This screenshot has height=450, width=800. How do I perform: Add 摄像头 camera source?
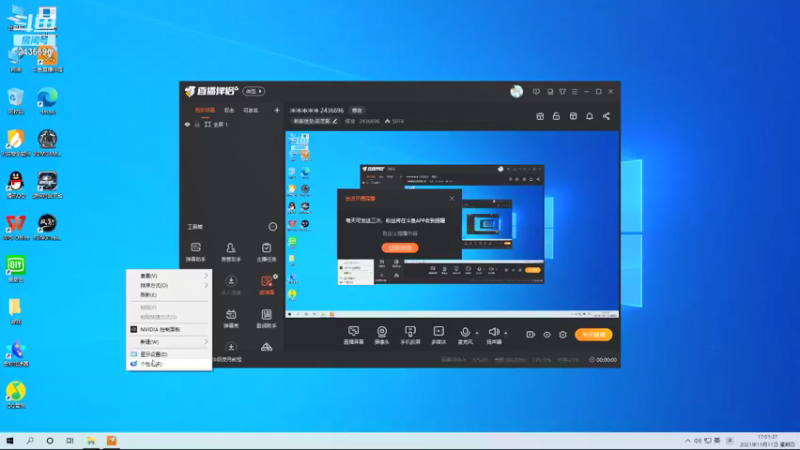tap(382, 335)
